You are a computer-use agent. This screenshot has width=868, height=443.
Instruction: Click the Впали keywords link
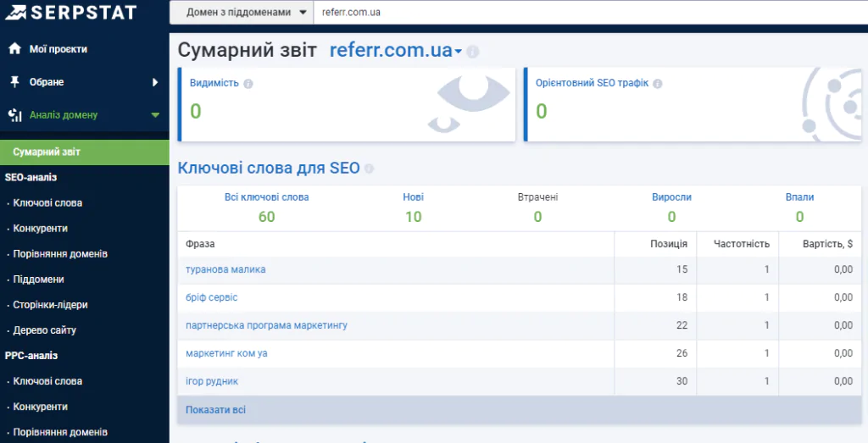tap(800, 197)
